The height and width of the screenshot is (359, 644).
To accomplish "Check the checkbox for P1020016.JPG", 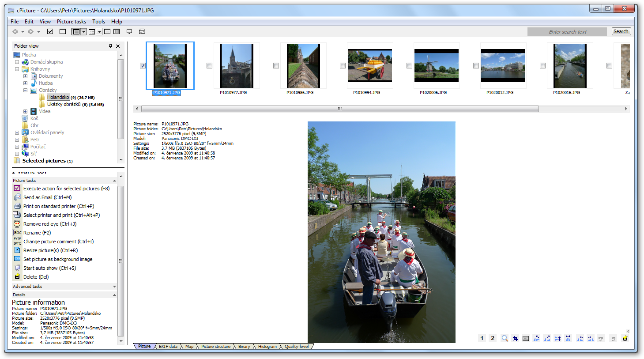I will point(542,65).
